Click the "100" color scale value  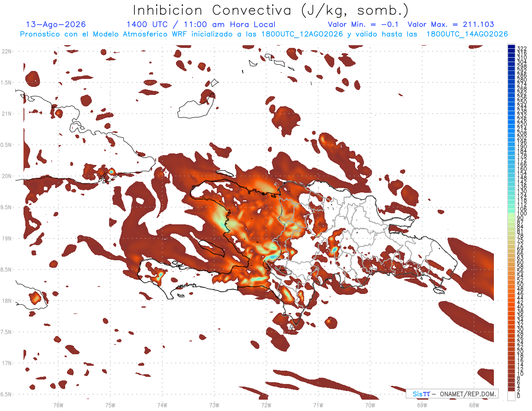[521, 214]
